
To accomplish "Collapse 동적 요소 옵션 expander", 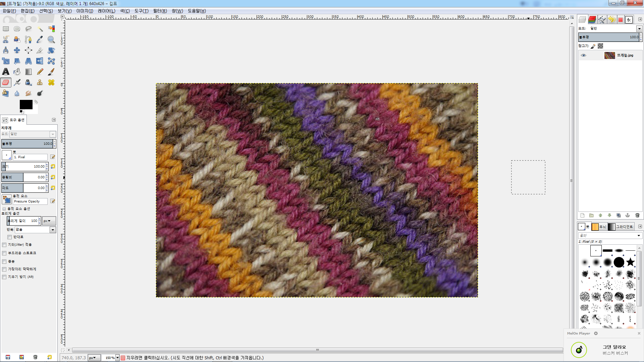I will (4, 209).
